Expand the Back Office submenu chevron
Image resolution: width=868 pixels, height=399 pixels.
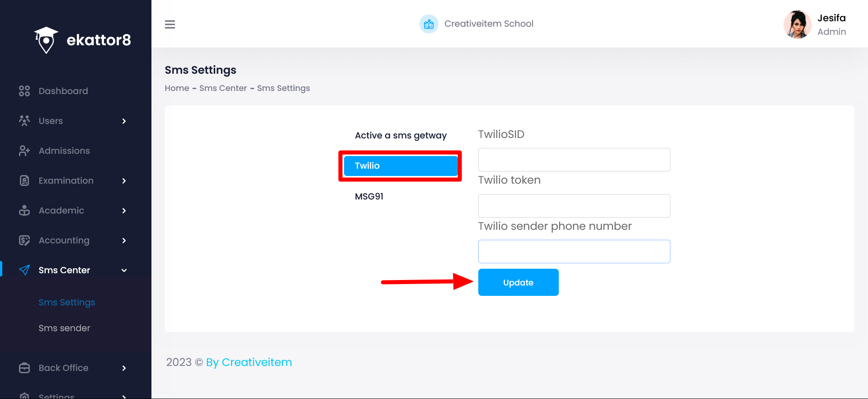[x=124, y=368]
